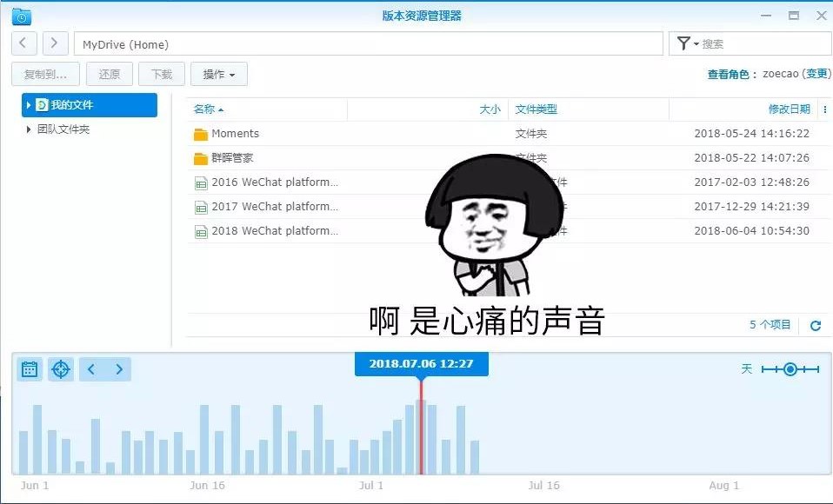This screenshot has width=833, height=504.
Task: Select 我的文件 in the sidebar
Action: coord(90,105)
